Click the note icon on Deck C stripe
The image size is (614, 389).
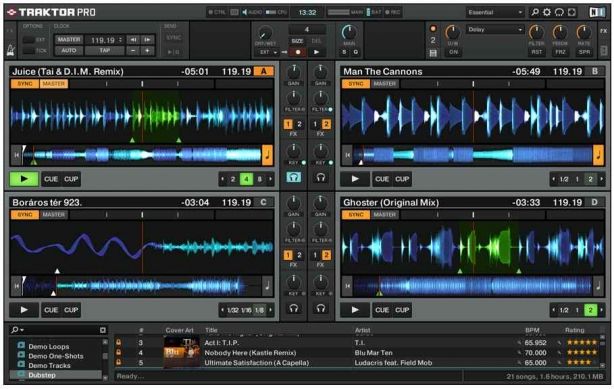tap(267, 286)
